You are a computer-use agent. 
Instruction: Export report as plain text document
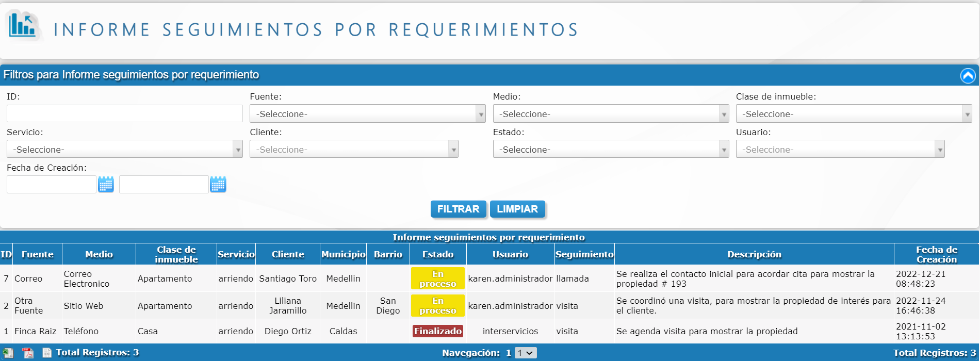click(47, 353)
